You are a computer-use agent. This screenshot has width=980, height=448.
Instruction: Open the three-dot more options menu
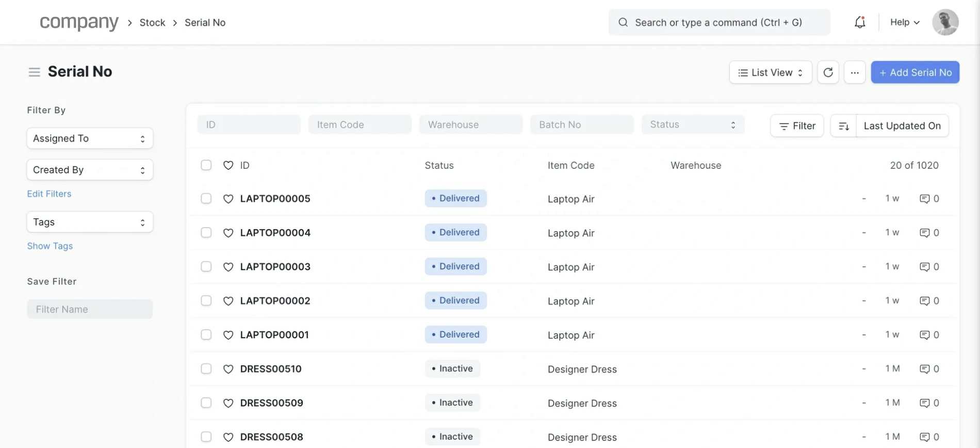pos(854,72)
